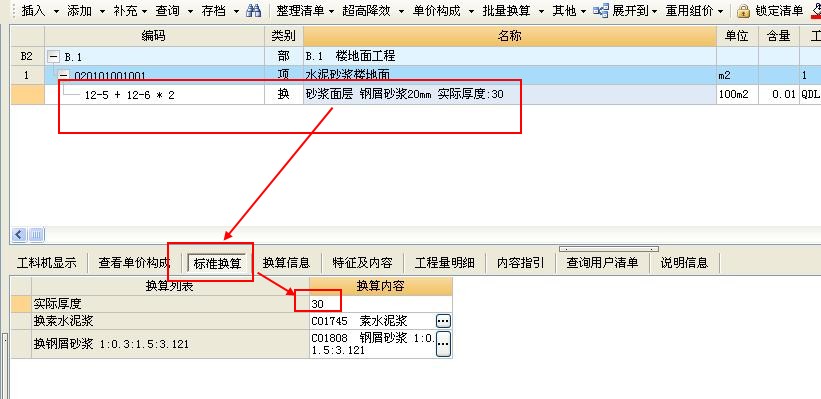Viewport: 821px width, 399px height.
Task: Click the panel splitter grip handle
Action: coord(609,249)
